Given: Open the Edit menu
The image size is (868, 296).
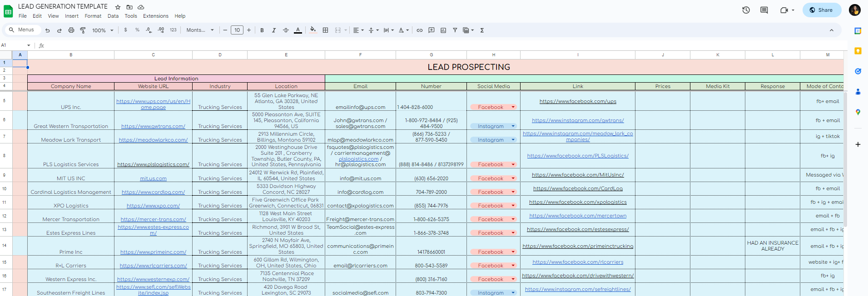Looking at the screenshot, I should tap(37, 16).
